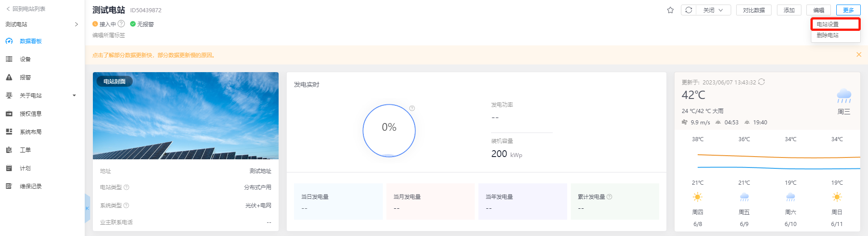The image size is (868, 236).
Task: Click help icon beside 电站类型
Action: click(x=126, y=187)
